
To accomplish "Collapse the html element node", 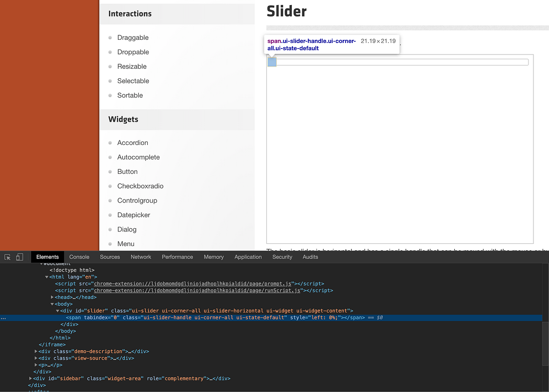I will [47, 277].
